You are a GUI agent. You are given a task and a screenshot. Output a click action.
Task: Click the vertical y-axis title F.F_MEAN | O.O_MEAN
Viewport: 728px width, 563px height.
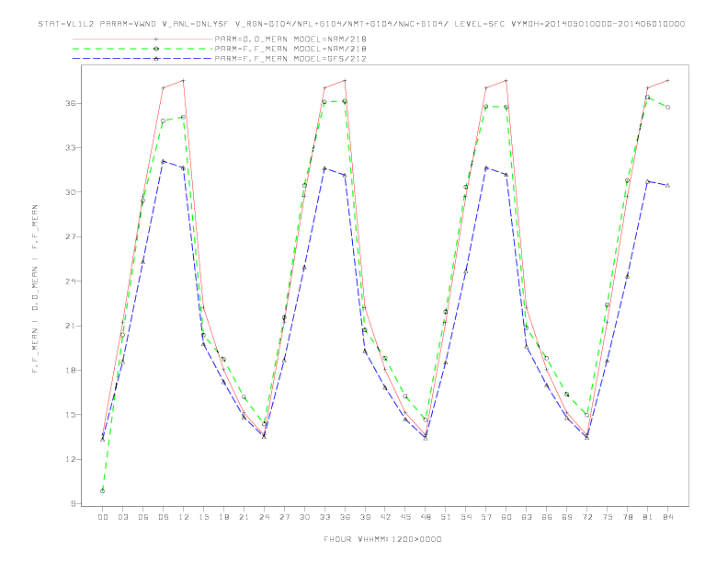(35, 289)
